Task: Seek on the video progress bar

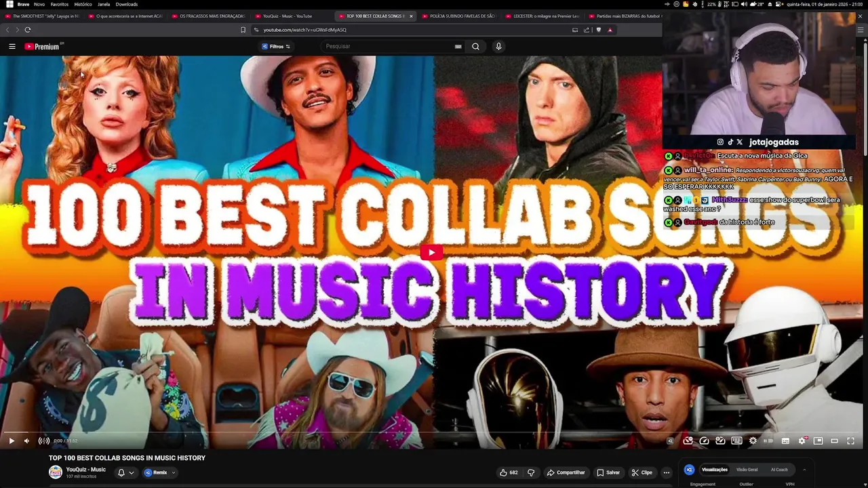Action: click(x=433, y=432)
